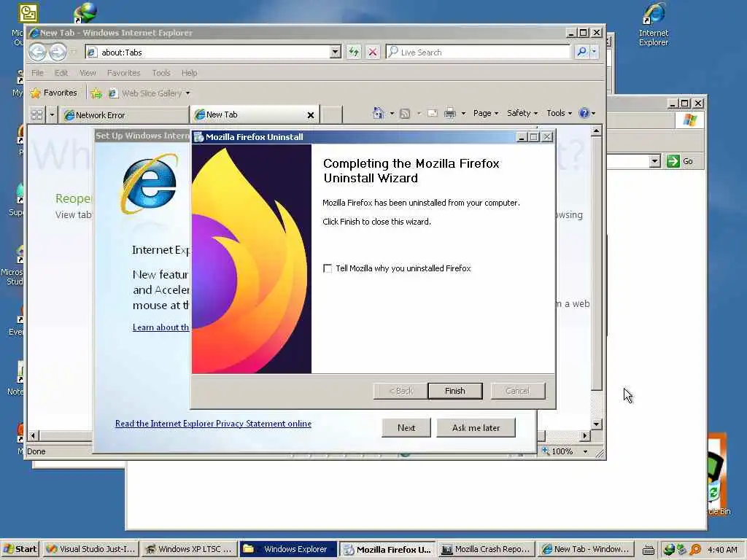
Task: Expand the tab list dropdown arrow
Action: [52, 114]
